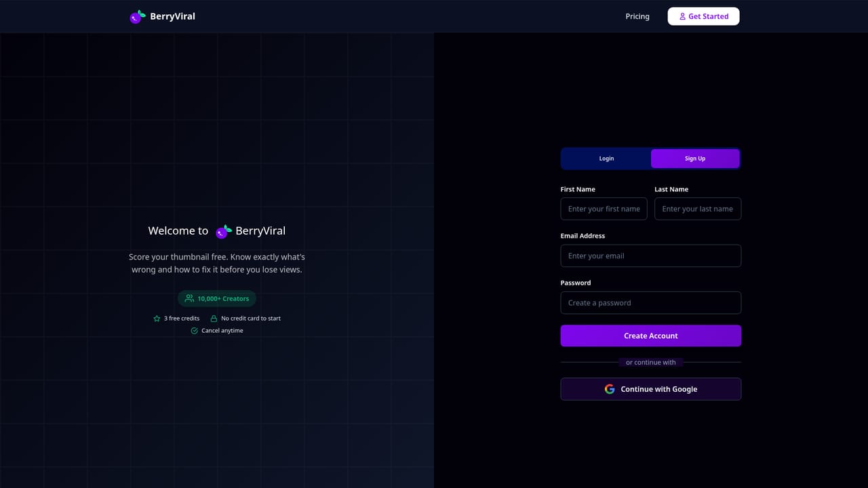Click the 'No credit card to start' text
This screenshot has width=868, height=488.
pos(251,319)
